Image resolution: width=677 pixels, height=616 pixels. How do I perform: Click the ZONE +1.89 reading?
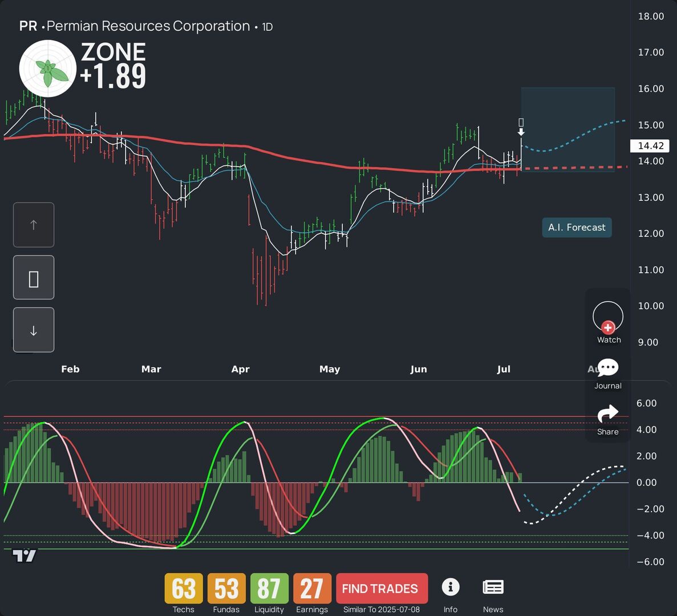pos(113,65)
